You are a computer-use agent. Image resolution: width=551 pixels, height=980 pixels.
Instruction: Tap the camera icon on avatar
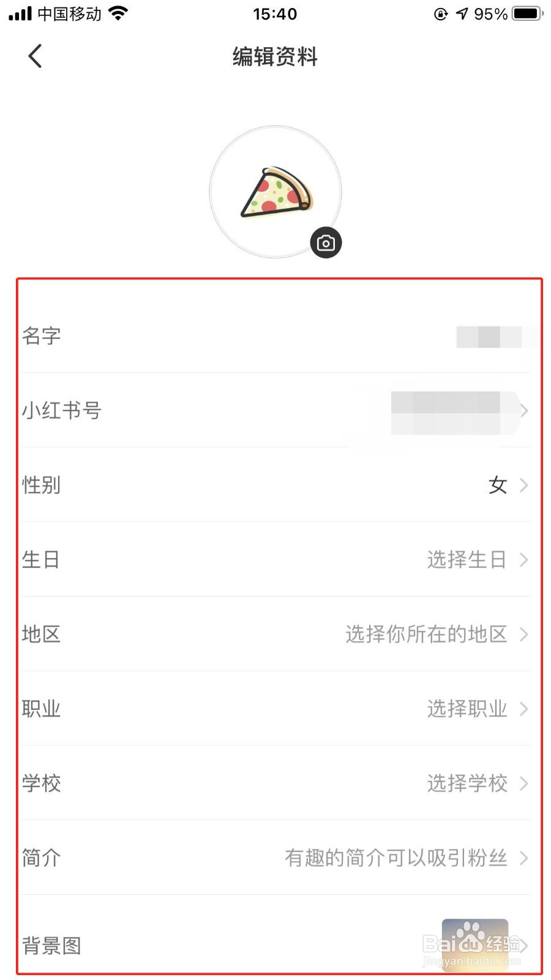pyautogui.click(x=326, y=243)
